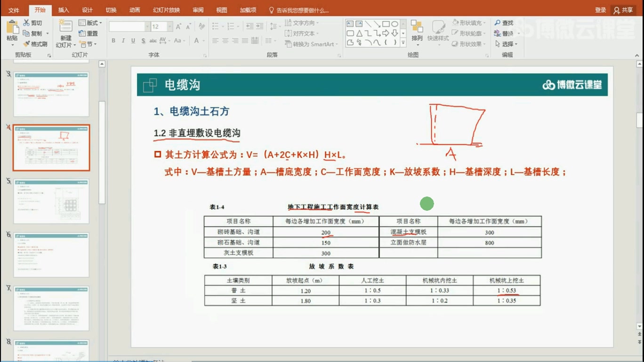The image size is (644, 362).
Task: Select the rectangle shape in the gallery
Action: click(386, 24)
